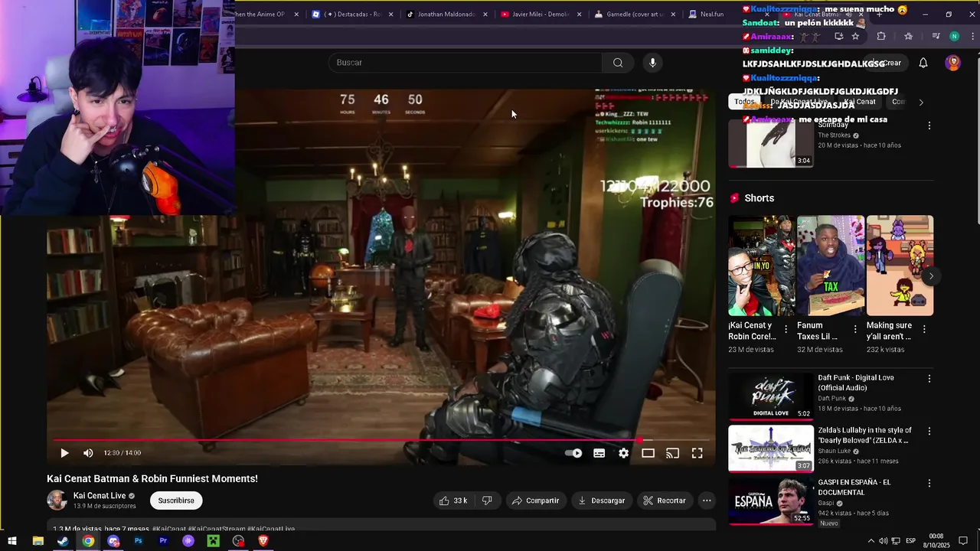Switch to theater mode view
Image resolution: width=980 pixels, height=551 pixels.
point(648,453)
